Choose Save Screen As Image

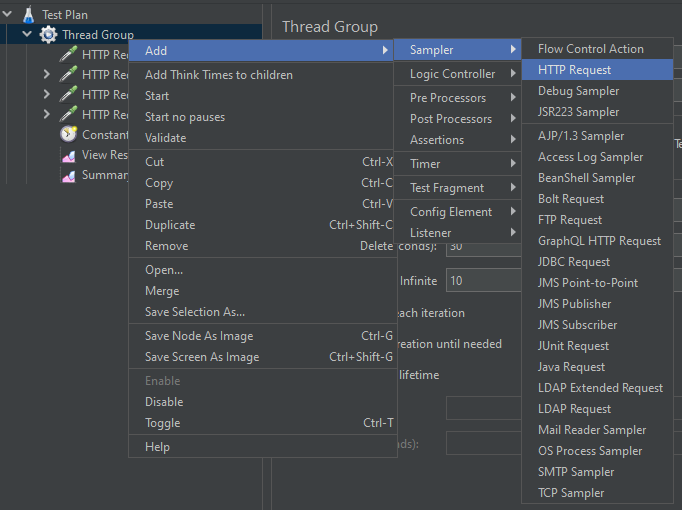(263, 357)
